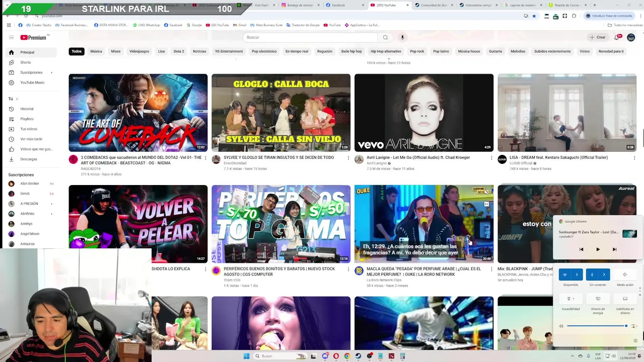The image size is (644, 362).
Task: Open Accesibilidad options tile
Action: 571,299
